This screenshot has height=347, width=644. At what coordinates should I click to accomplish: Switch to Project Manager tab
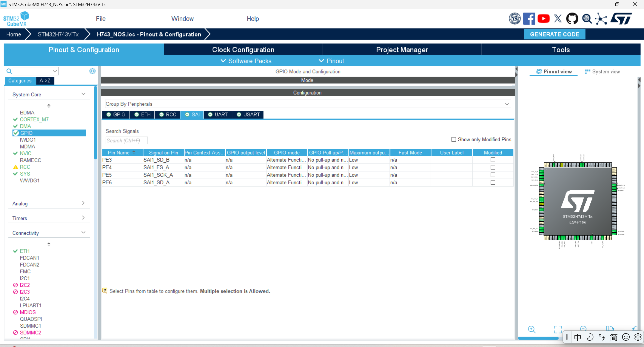click(x=402, y=50)
